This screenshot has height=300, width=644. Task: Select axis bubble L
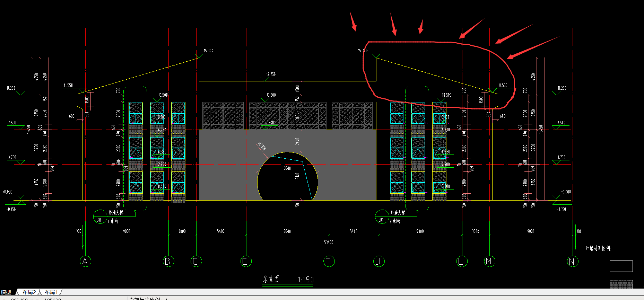pos(462,261)
